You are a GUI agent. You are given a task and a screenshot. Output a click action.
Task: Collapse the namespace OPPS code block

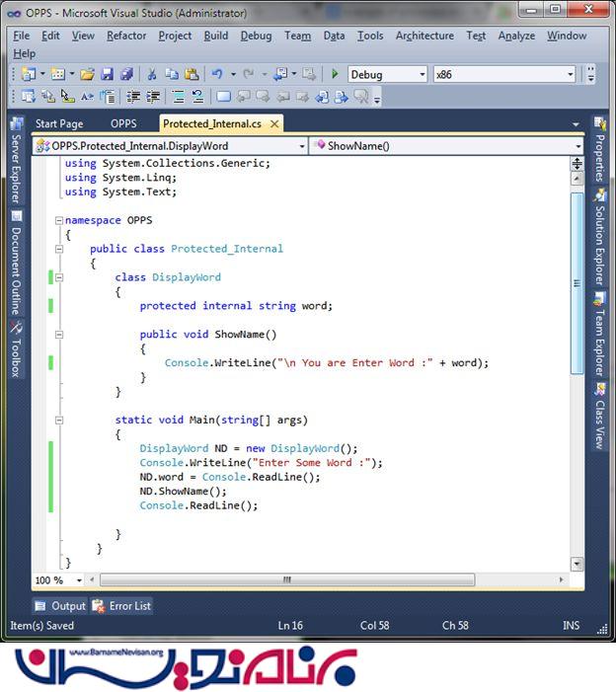pos(58,221)
